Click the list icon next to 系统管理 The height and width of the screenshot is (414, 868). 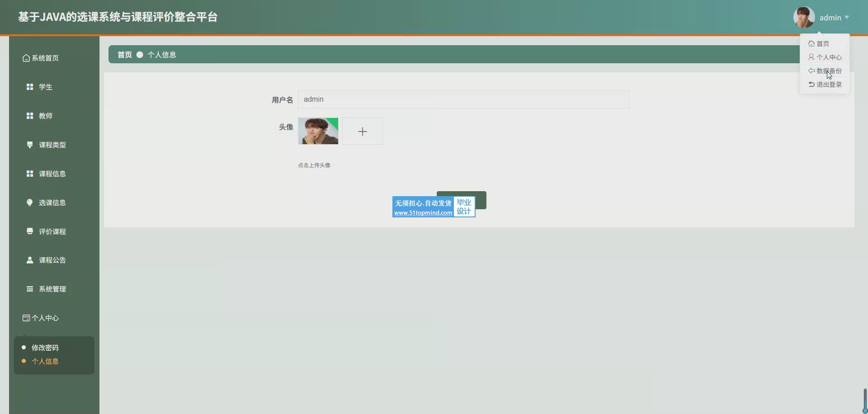30,289
